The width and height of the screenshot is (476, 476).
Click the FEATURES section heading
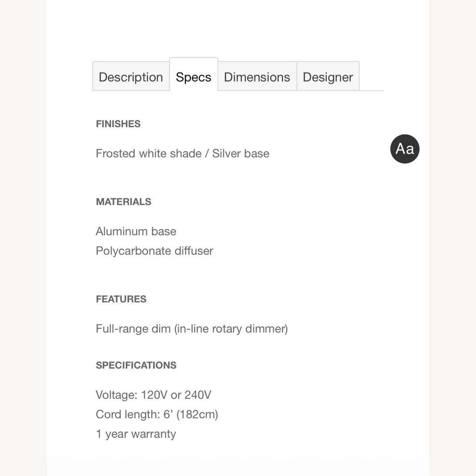(121, 299)
